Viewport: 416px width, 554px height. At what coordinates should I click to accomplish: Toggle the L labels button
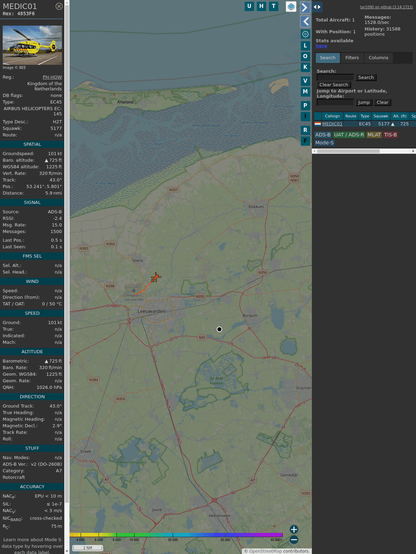pyautogui.click(x=305, y=46)
